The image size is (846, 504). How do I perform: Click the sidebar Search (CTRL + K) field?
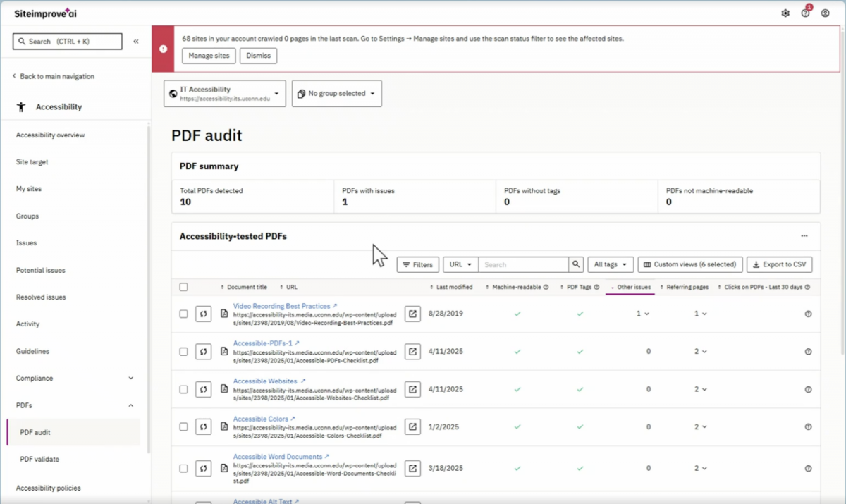point(68,42)
